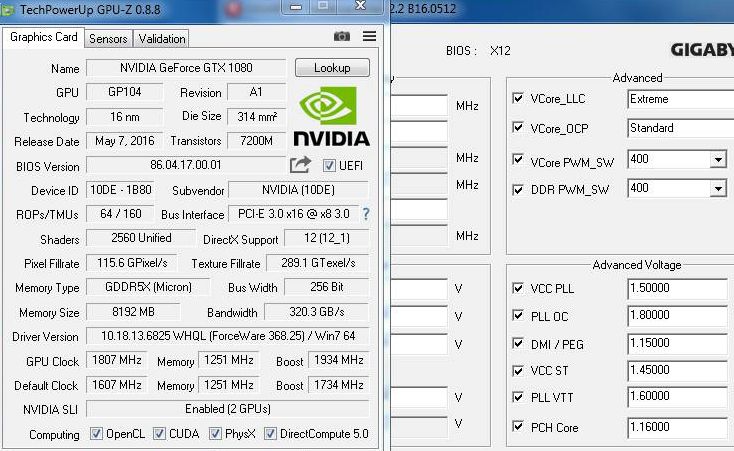The image size is (734, 451).
Task: Click the GPU value GP104
Action: tap(125, 92)
